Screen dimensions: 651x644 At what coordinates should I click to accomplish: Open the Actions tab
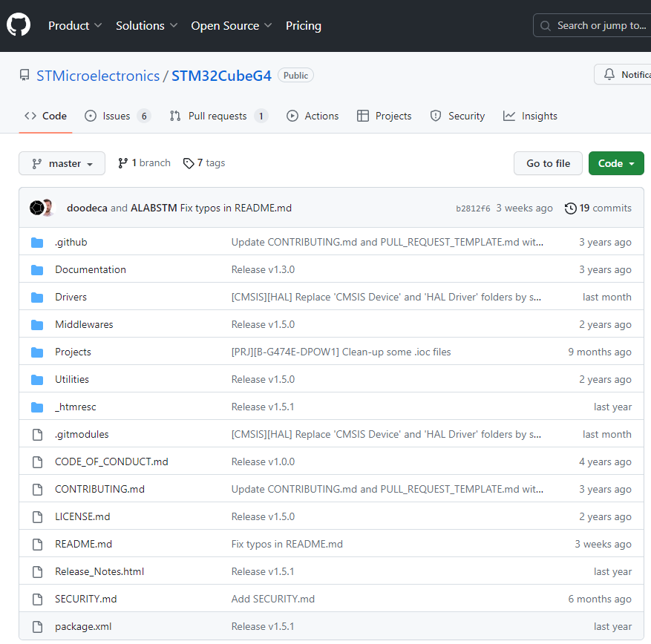click(313, 116)
